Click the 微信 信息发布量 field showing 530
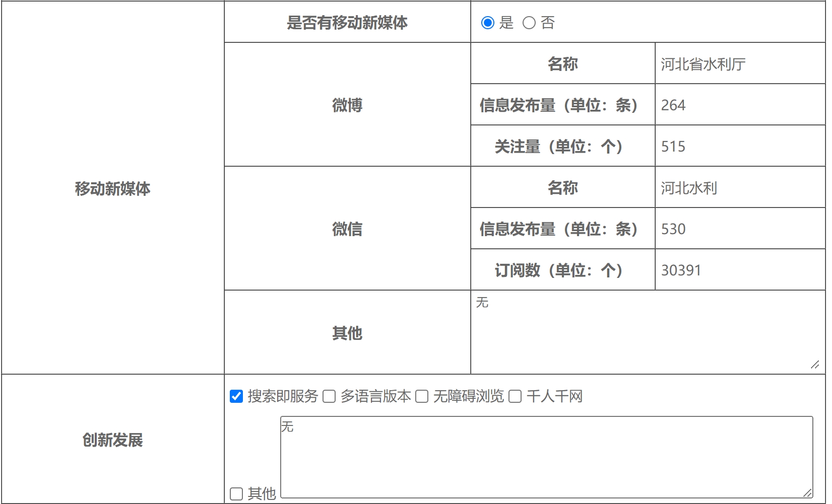The width and height of the screenshot is (832, 504). (x=739, y=229)
